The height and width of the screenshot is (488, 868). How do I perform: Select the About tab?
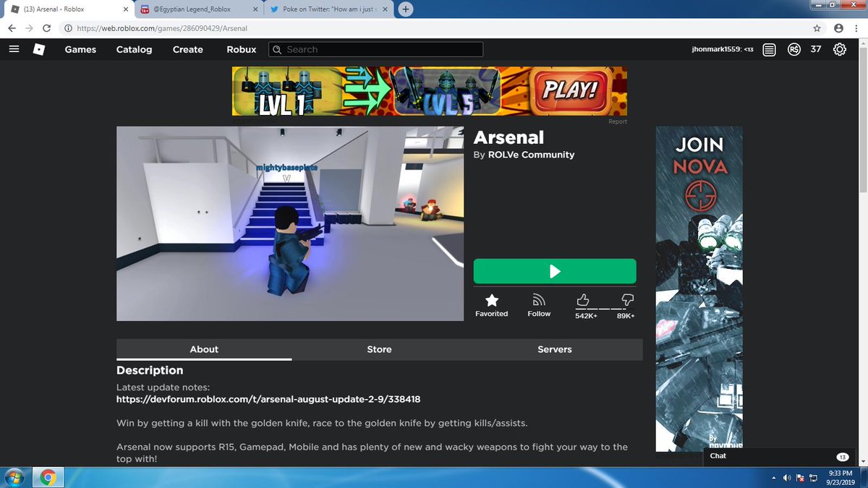[x=204, y=349]
